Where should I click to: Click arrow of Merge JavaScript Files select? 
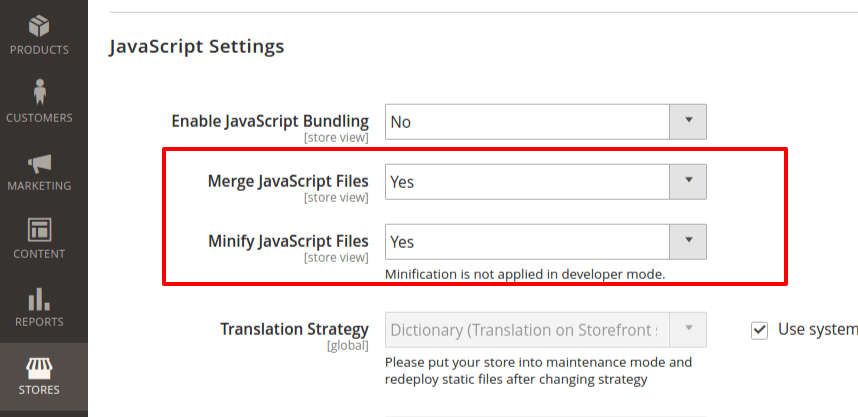(x=688, y=182)
